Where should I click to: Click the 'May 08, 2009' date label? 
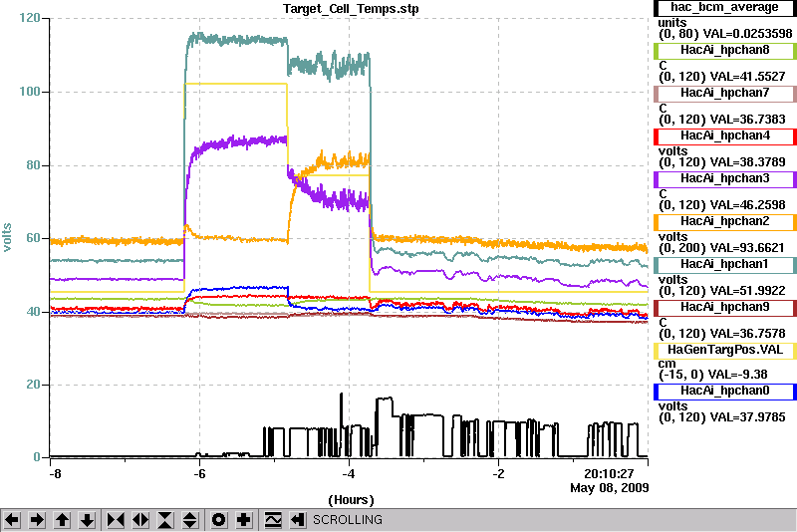610,488
